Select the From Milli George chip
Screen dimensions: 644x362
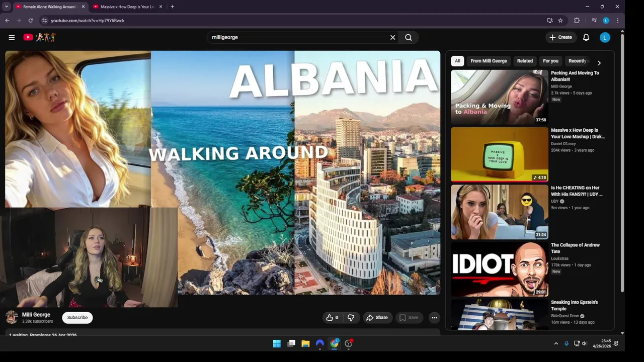(x=489, y=61)
